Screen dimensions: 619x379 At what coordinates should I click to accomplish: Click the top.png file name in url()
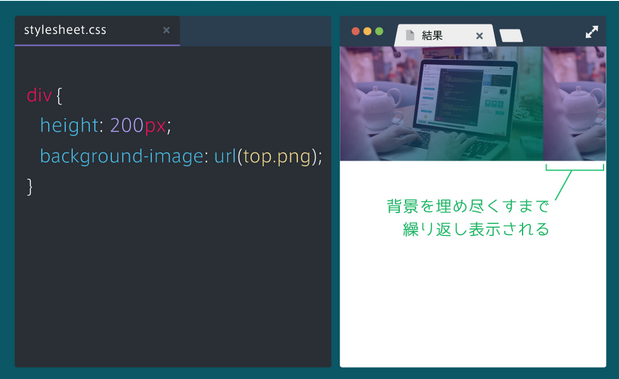coord(277,157)
